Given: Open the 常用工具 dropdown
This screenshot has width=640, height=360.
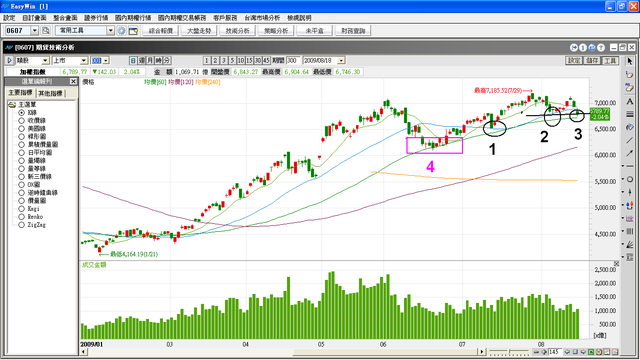Looking at the screenshot, I should click(x=111, y=31).
